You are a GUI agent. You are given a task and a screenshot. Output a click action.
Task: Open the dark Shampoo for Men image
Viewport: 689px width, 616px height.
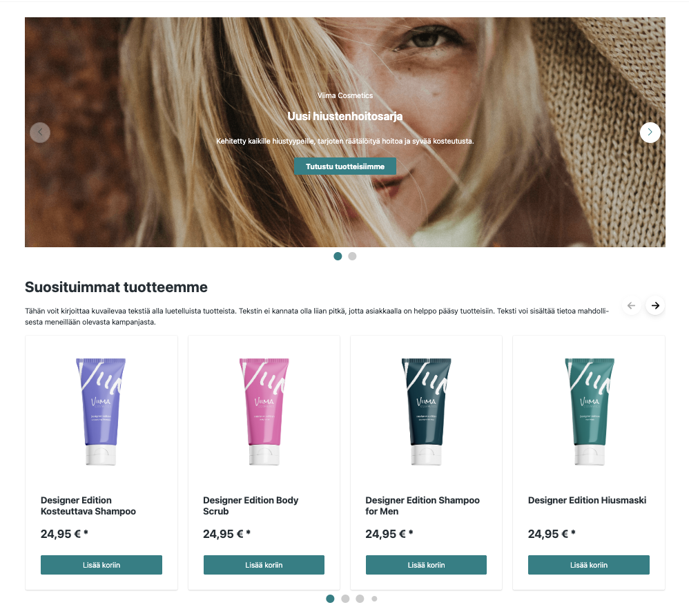(426, 412)
